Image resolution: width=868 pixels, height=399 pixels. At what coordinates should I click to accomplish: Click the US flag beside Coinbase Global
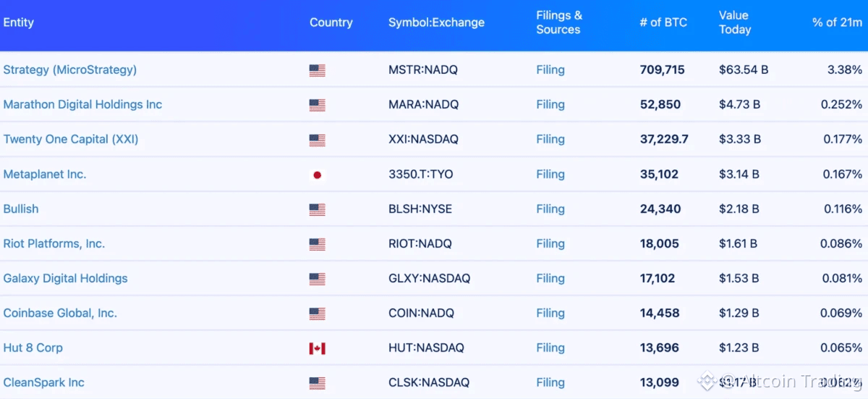click(x=317, y=314)
